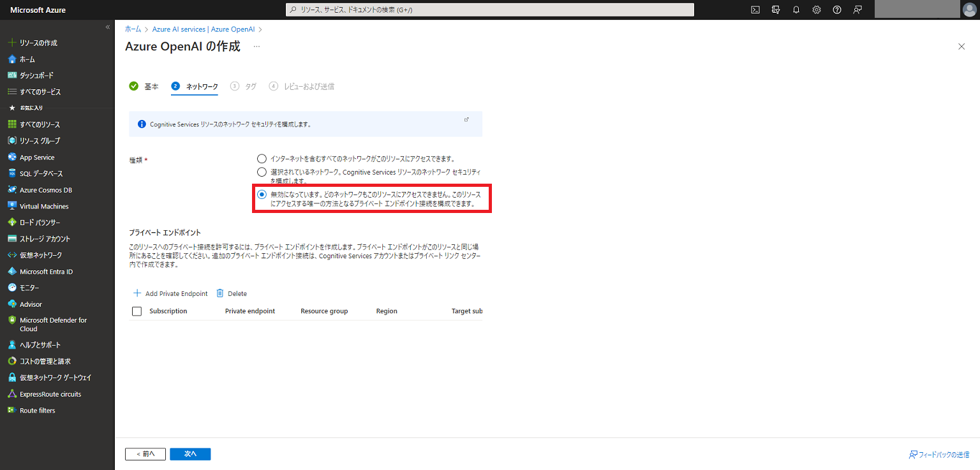The image size is (980, 470).
Task: Open the notifications bell
Action: (x=796, y=10)
